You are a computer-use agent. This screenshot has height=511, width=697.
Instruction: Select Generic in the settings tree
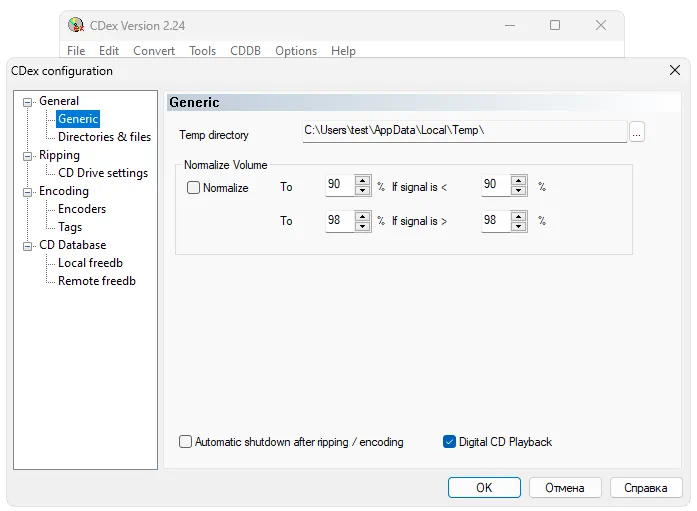tap(78, 119)
